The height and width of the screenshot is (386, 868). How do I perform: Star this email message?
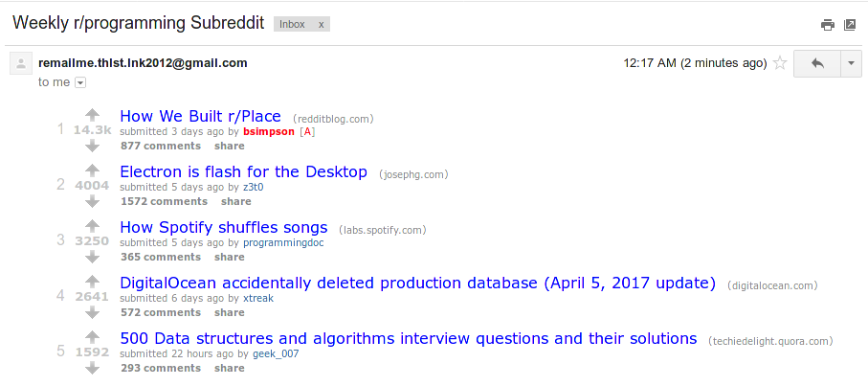pyautogui.click(x=780, y=63)
